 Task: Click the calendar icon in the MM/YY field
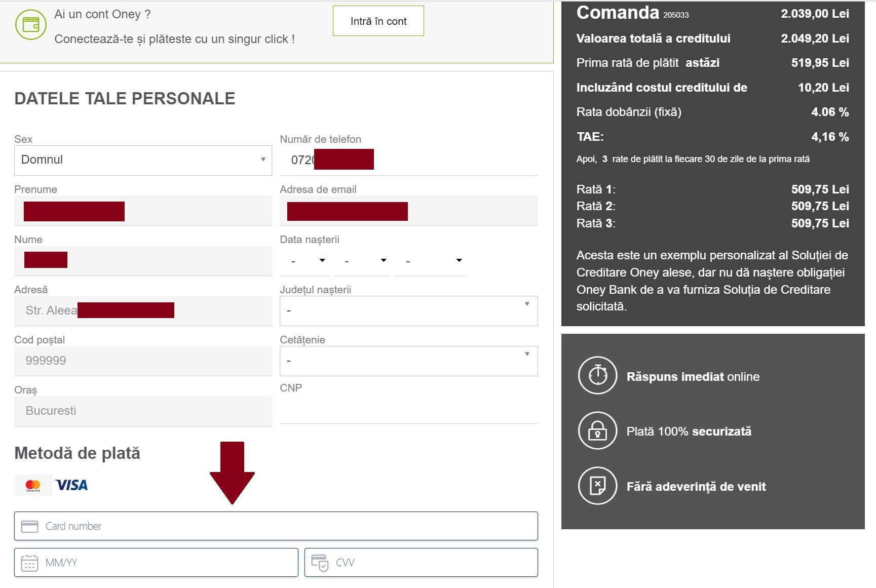click(29, 563)
